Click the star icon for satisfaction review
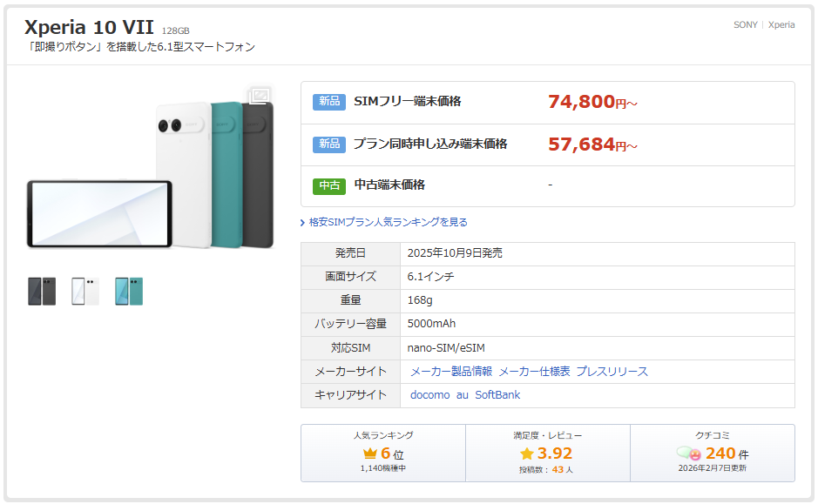This screenshot has height=504, width=818. tap(526, 454)
